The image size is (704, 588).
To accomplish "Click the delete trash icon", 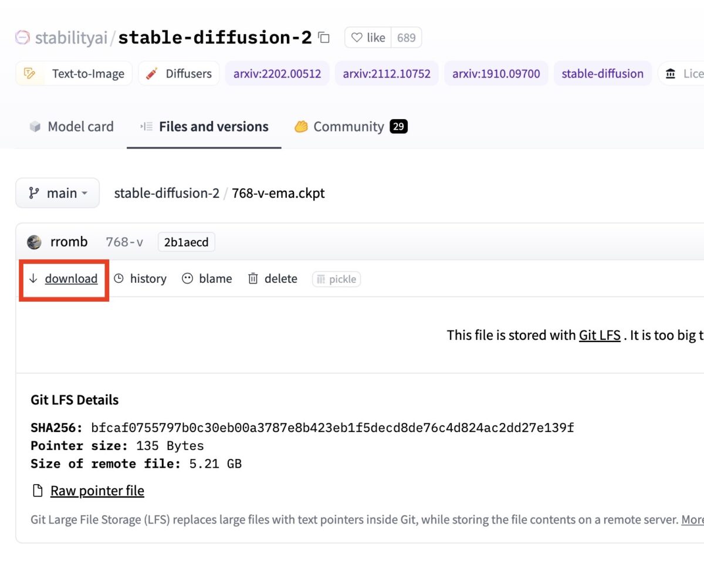I will (x=253, y=279).
